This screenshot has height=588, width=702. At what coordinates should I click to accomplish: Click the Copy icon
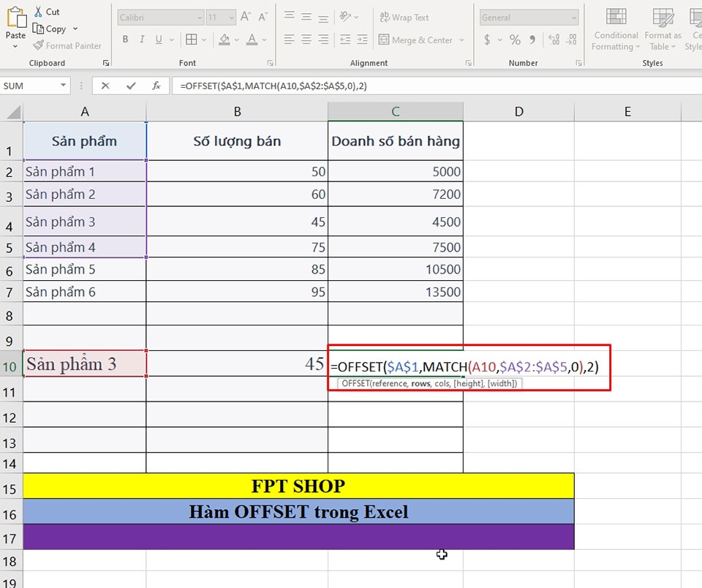[38, 29]
